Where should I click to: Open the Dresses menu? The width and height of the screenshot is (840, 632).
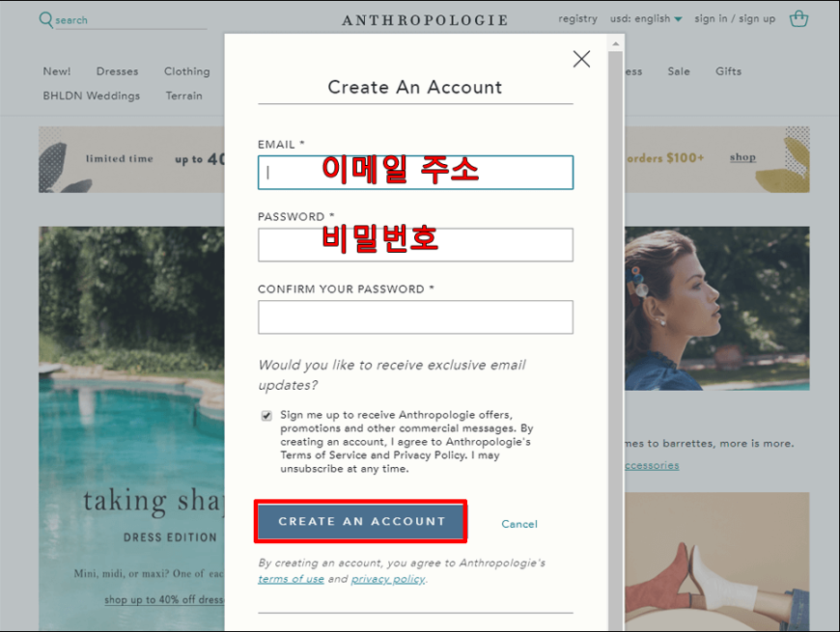click(118, 71)
